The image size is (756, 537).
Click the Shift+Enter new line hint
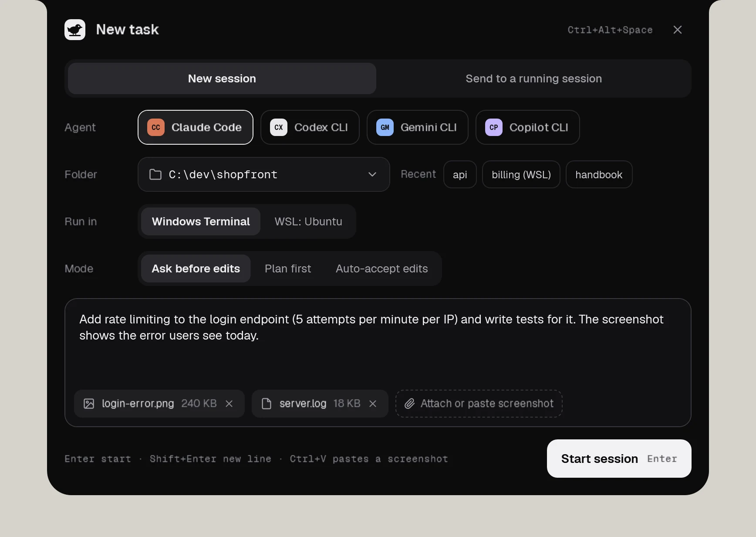(210, 459)
